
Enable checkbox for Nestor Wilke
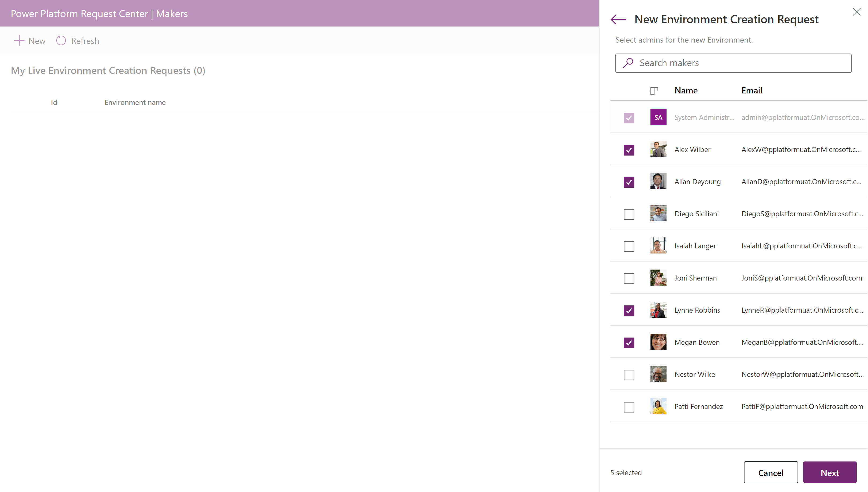(x=629, y=374)
